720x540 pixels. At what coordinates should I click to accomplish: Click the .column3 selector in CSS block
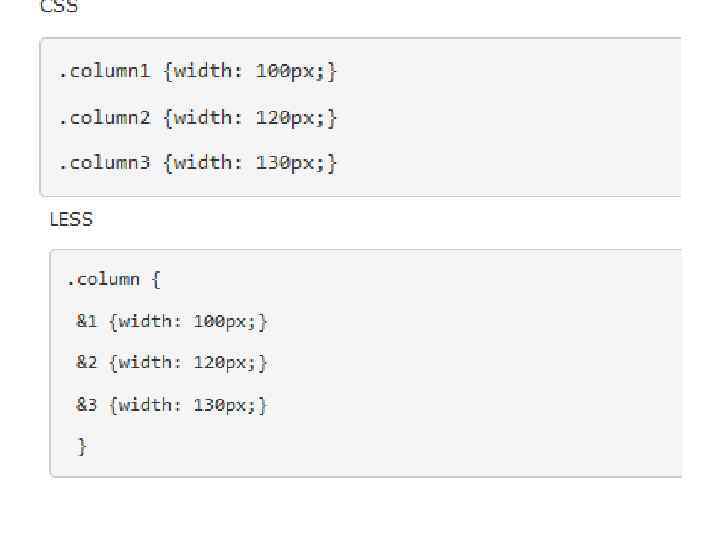click(x=104, y=163)
